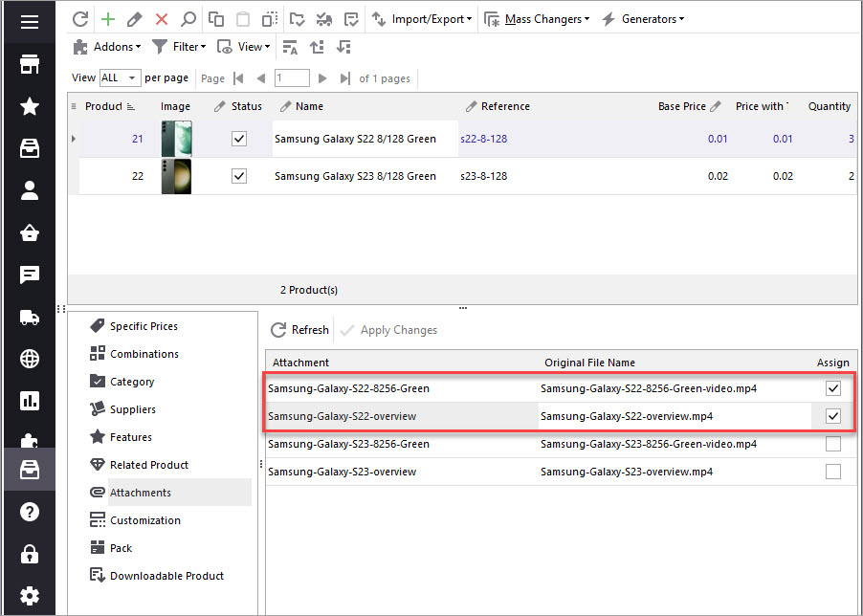Screen dimensions: 863x616
Task: Open Related Product section
Action: coord(140,465)
